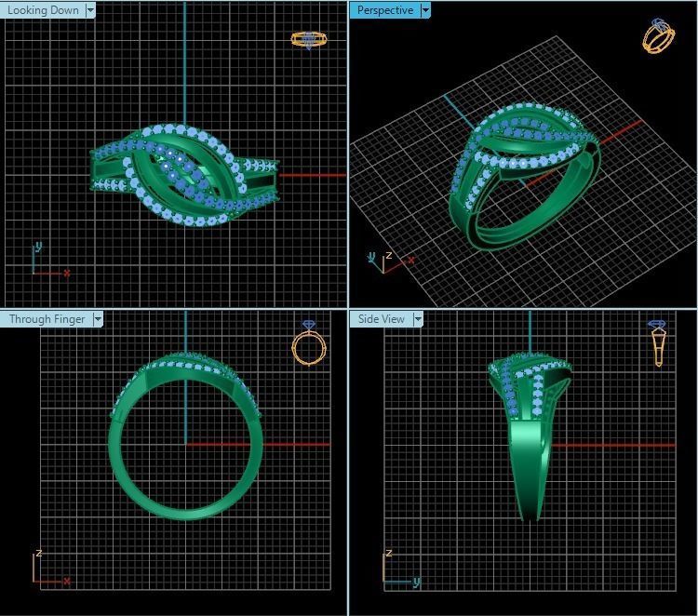Expand the Perspective viewport dropdown arrow
Screen dimensions: 698x616
425,10
